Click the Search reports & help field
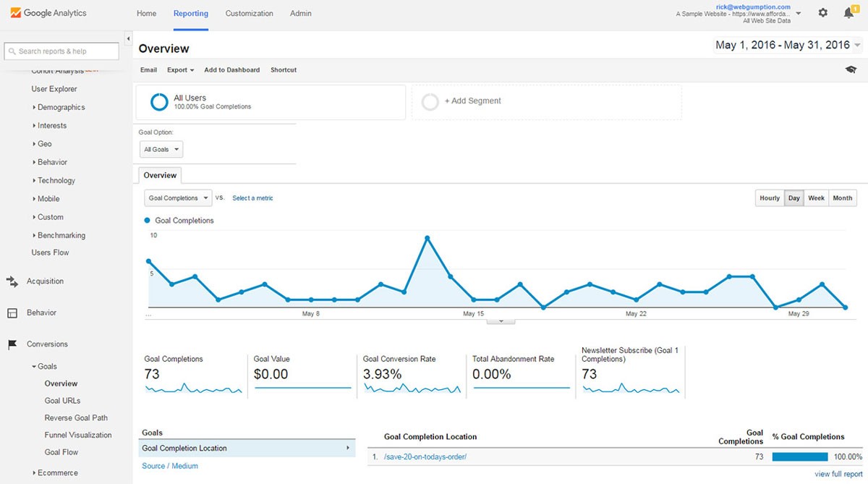The image size is (868, 484). pyautogui.click(x=61, y=51)
